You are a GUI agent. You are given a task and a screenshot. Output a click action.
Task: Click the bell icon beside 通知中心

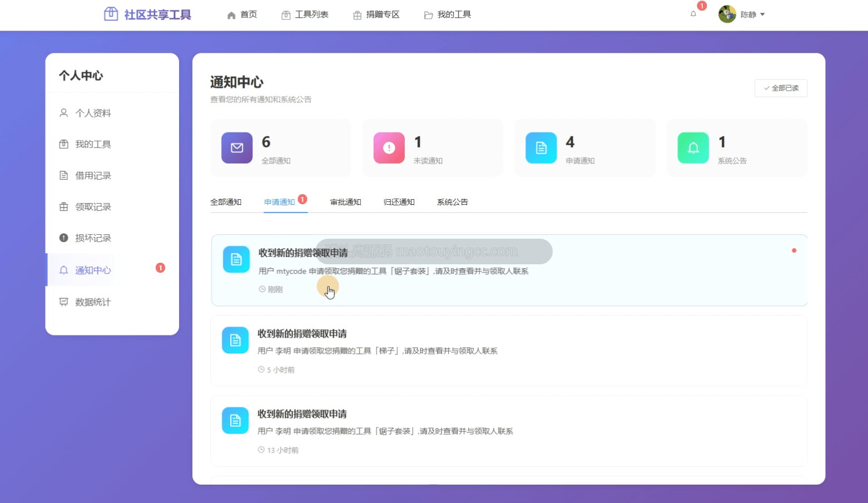pos(64,270)
